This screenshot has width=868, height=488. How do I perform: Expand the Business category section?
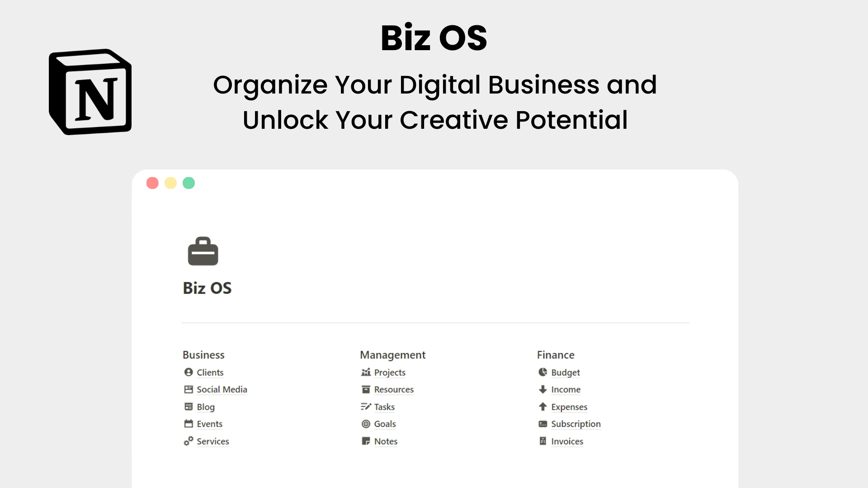[203, 355]
